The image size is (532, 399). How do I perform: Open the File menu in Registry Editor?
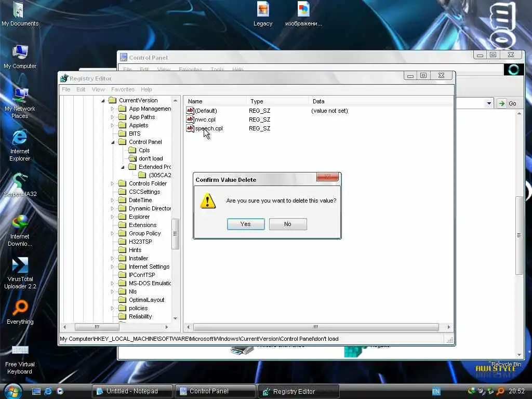[66, 89]
